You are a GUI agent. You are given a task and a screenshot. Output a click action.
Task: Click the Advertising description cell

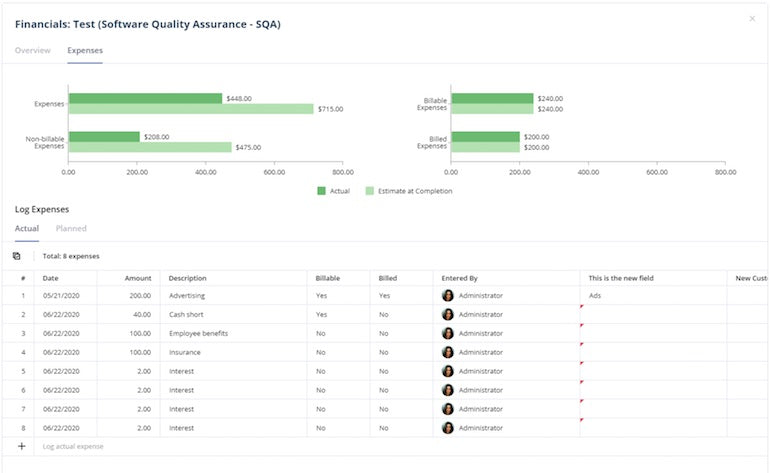click(x=188, y=296)
